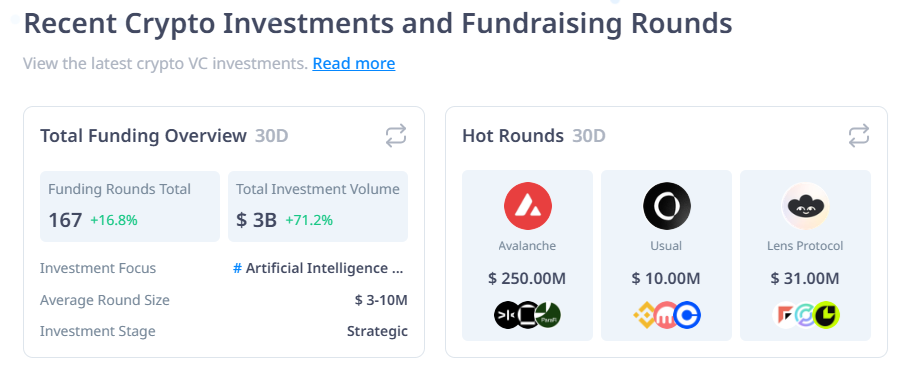The width and height of the screenshot is (899, 369).
Task: Select the Artificial Intelligence hashtag tag
Action: (318, 268)
